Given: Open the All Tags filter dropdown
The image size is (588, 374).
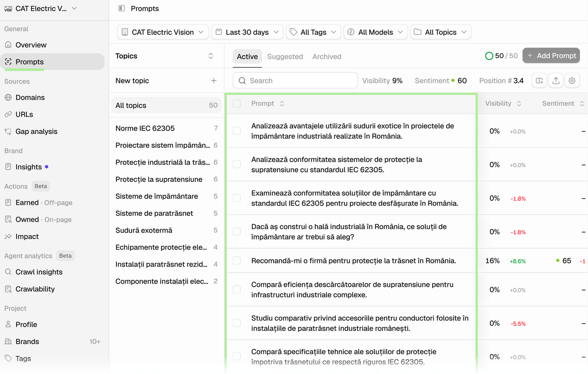Looking at the screenshot, I should pos(313,32).
